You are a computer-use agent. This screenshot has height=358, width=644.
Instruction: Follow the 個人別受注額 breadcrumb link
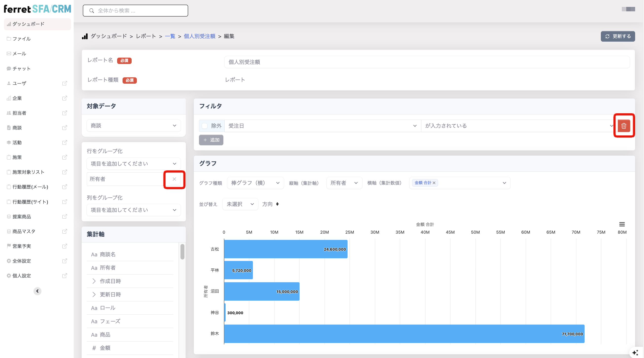click(199, 36)
